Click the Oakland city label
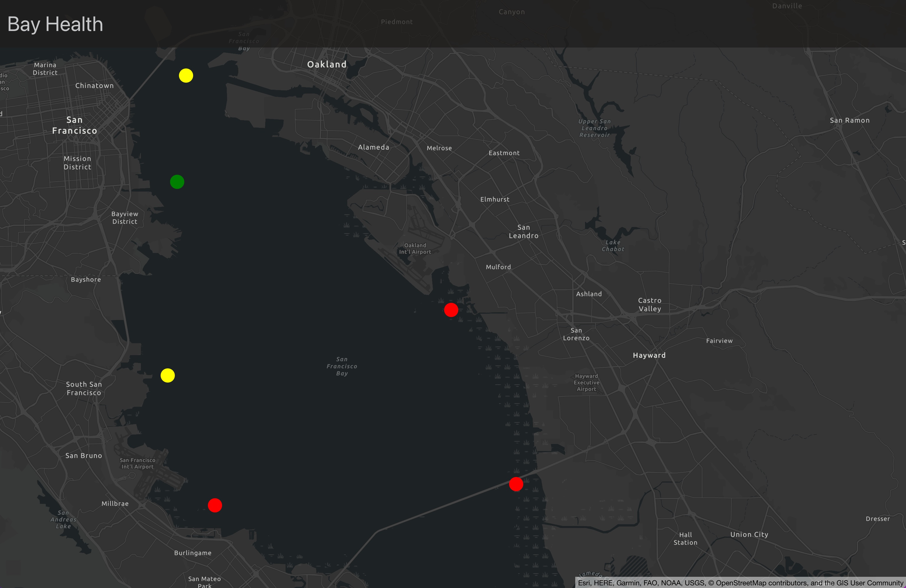Screen dimensions: 906x588 (x=327, y=64)
